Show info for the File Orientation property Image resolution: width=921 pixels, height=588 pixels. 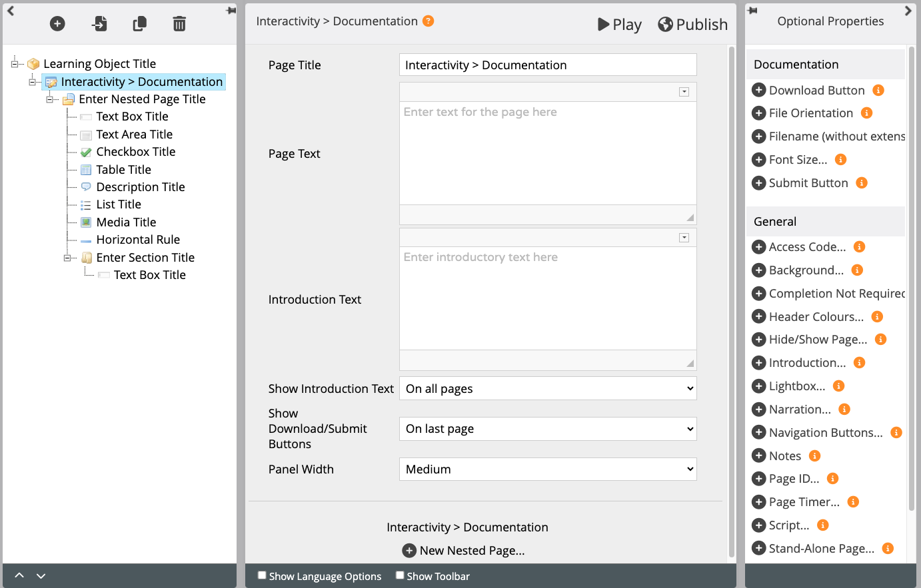click(x=866, y=113)
